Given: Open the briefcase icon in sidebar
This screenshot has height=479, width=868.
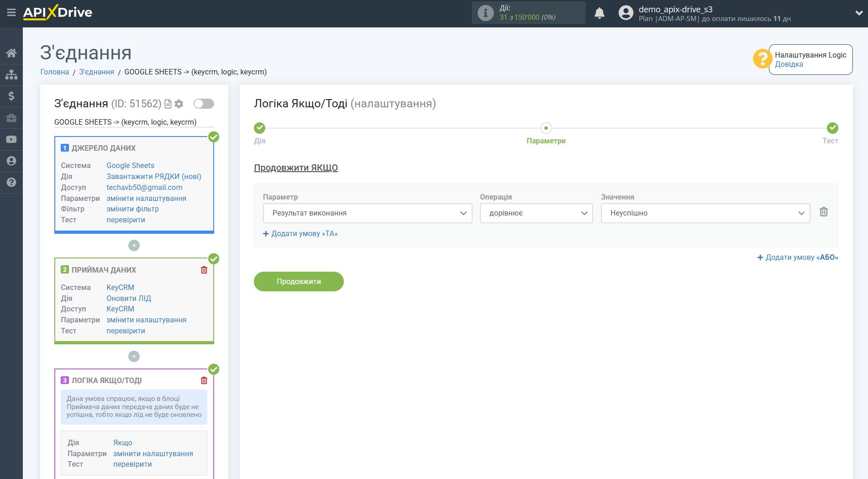Looking at the screenshot, I should pos(11,118).
